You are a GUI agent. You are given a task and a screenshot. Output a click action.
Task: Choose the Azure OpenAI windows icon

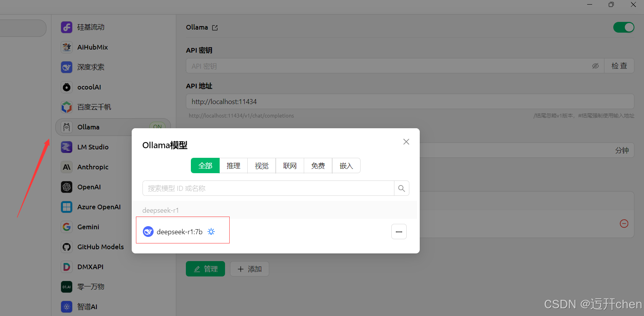(66, 207)
